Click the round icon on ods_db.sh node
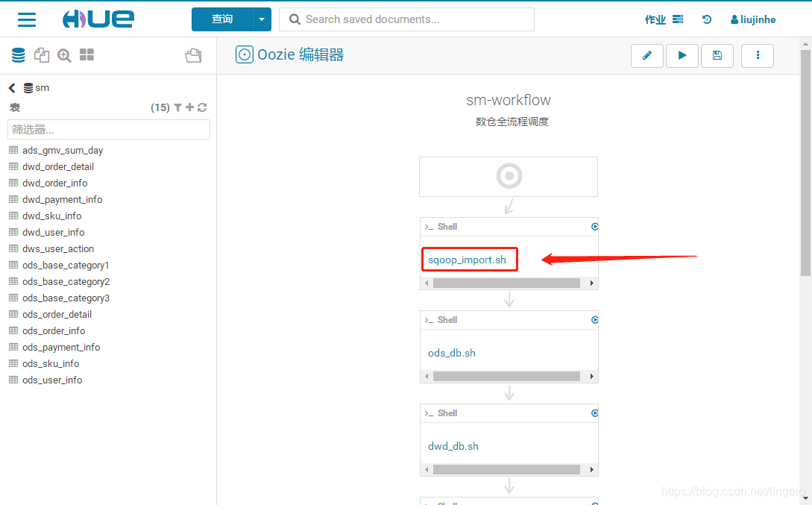Screen dimensions: 812x505 [x=594, y=319]
